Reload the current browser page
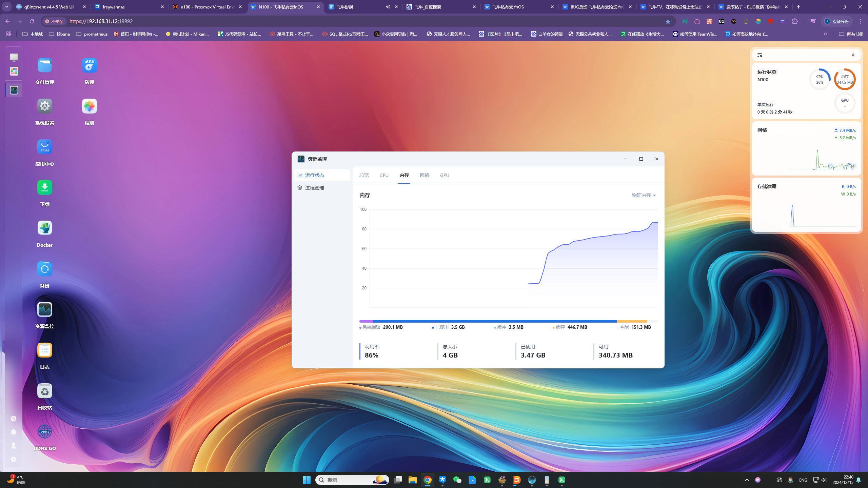The height and width of the screenshot is (488, 868). [x=32, y=21]
